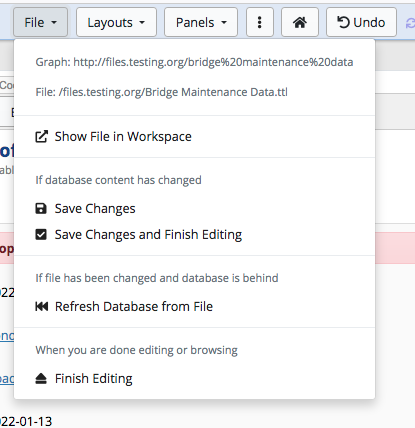
Task: Click the Undo button
Action: 361,23
